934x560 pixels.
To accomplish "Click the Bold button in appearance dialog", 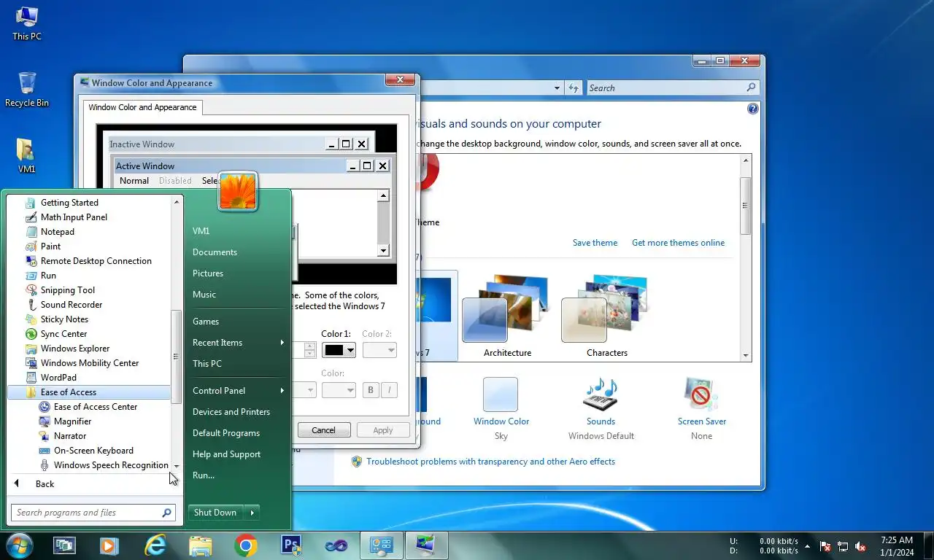I will tap(371, 390).
